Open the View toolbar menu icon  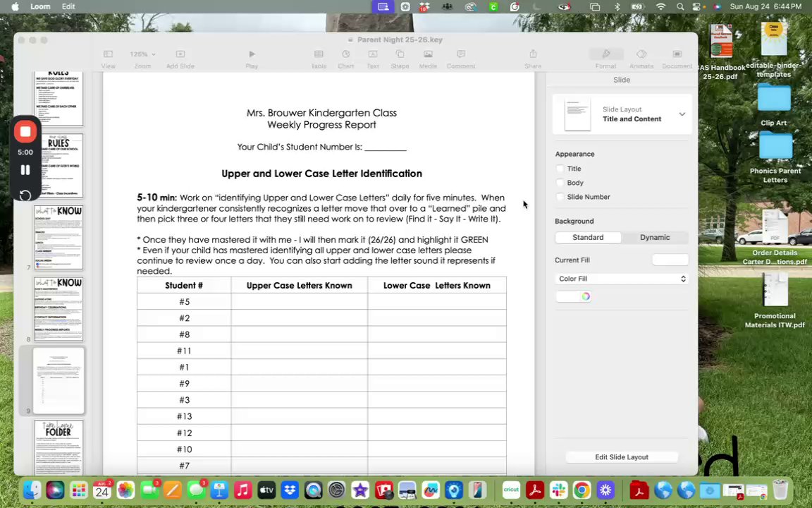(x=108, y=54)
